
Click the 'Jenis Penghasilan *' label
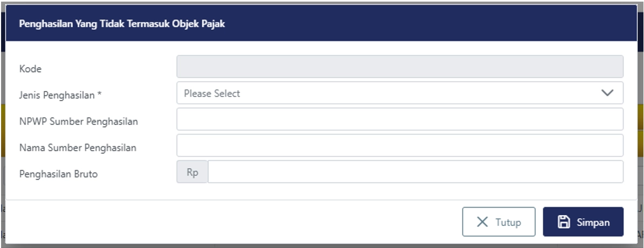click(x=60, y=95)
